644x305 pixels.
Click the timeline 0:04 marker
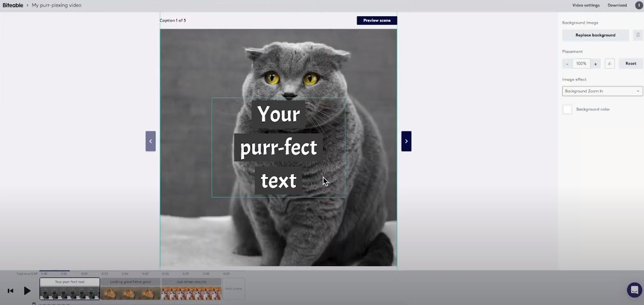[x=125, y=274]
